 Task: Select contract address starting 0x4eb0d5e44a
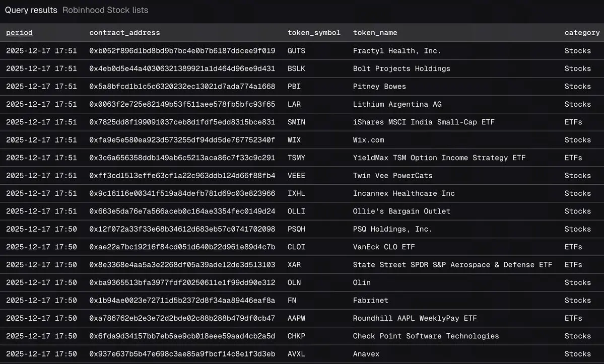click(x=182, y=68)
